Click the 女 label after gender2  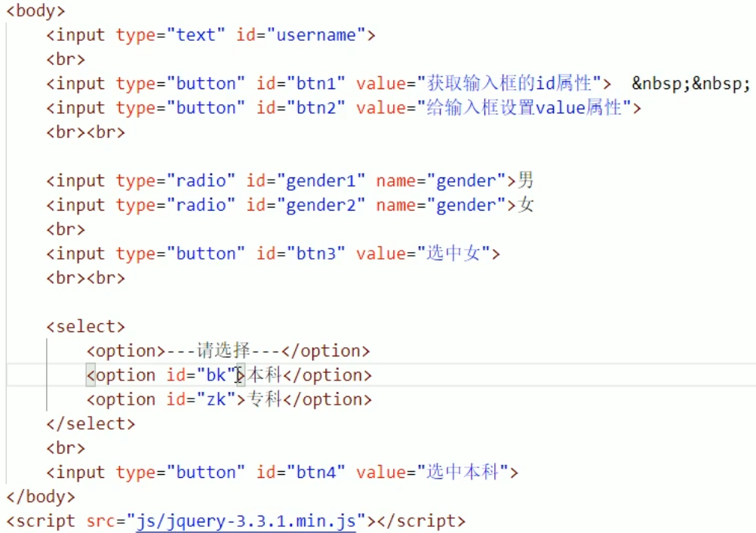(x=526, y=205)
